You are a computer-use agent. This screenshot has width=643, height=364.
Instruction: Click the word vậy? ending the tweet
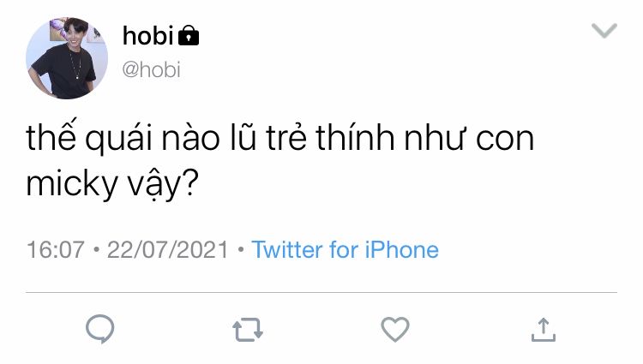(x=163, y=183)
